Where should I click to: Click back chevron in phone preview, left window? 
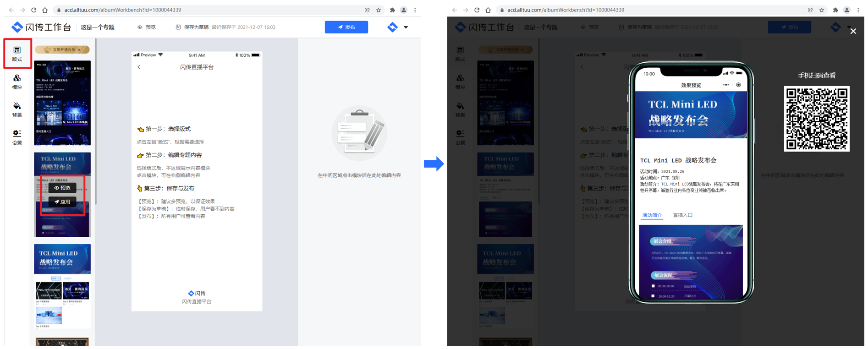coord(139,67)
